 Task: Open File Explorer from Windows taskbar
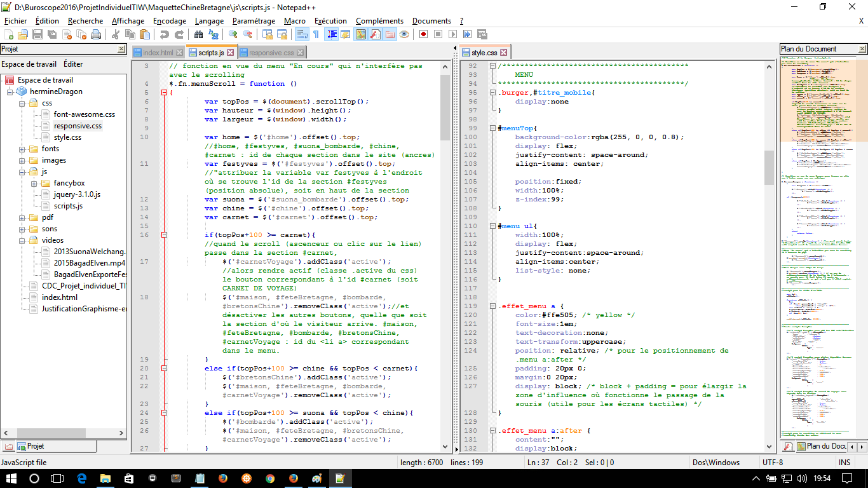(x=105, y=478)
